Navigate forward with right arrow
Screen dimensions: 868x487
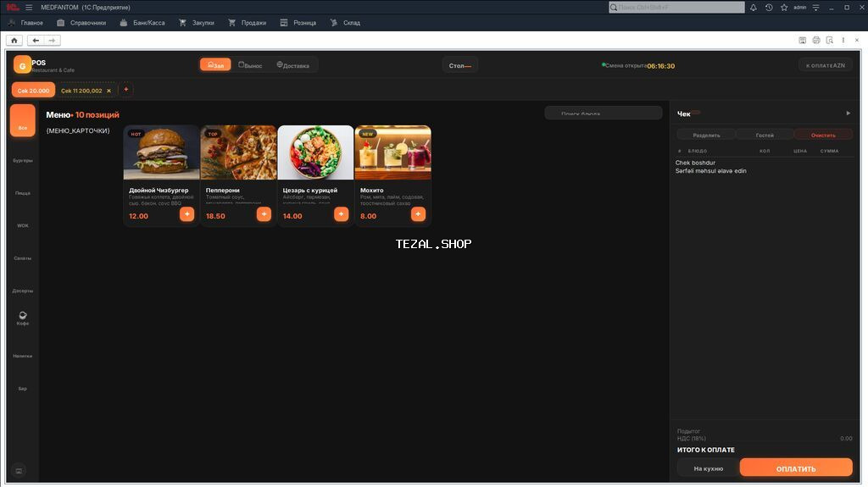pyautogui.click(x=52, y=41)
